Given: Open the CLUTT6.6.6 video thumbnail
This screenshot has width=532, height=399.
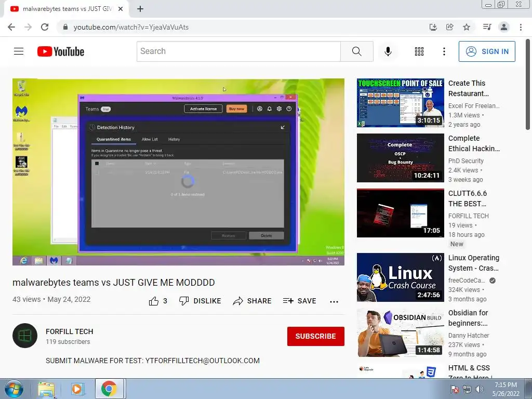Looking at the screenshot, I should 401,213.
